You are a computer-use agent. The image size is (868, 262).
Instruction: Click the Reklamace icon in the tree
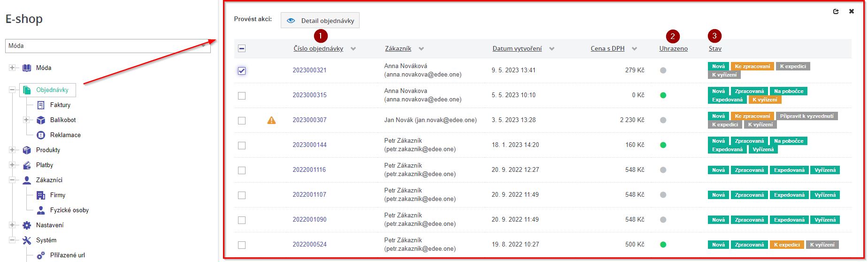click(x=41, y=135)
